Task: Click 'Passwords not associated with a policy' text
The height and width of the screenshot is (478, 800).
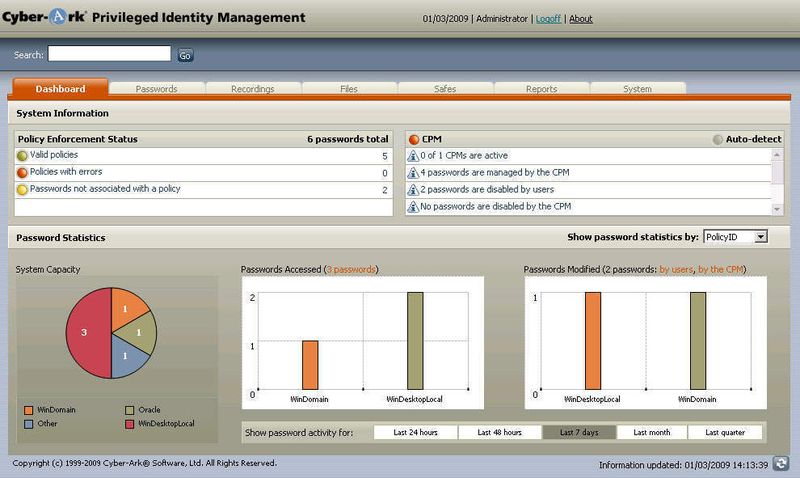Action: tap(105, 189)
